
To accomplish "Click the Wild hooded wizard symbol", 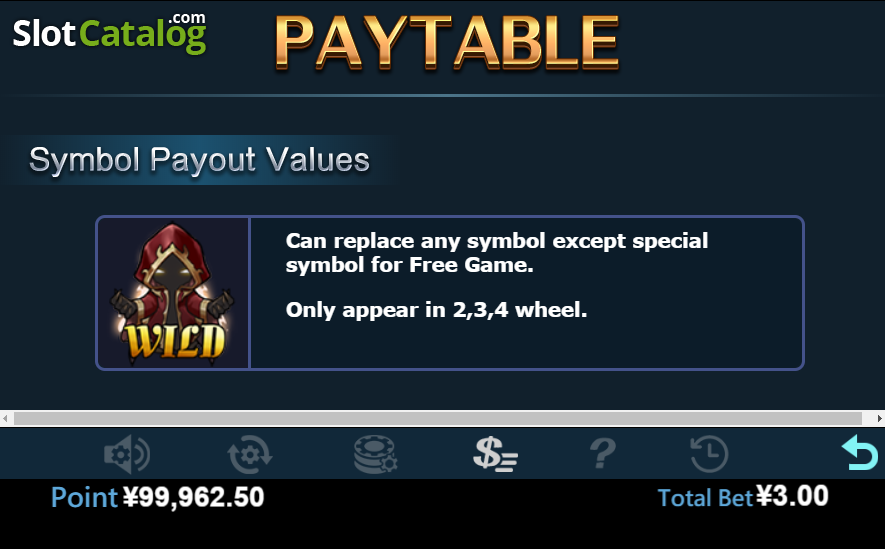I will click(x=173, y=293).
